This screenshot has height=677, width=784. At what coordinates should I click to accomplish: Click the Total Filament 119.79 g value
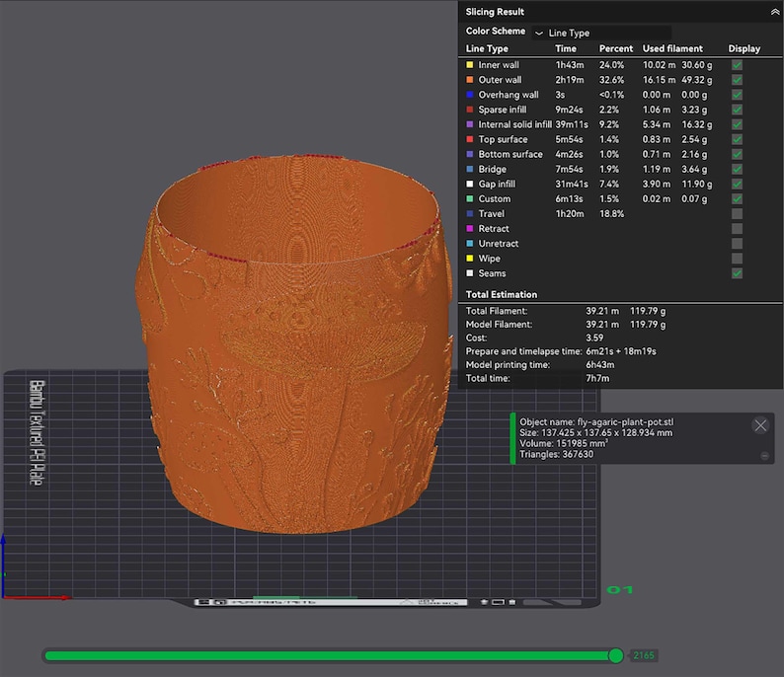pos(648,311)
